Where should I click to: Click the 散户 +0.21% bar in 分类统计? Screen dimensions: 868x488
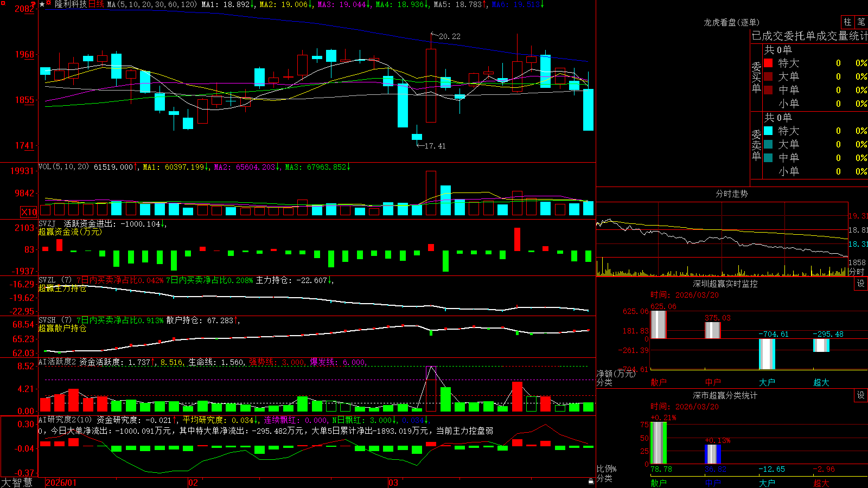point(658,443)
